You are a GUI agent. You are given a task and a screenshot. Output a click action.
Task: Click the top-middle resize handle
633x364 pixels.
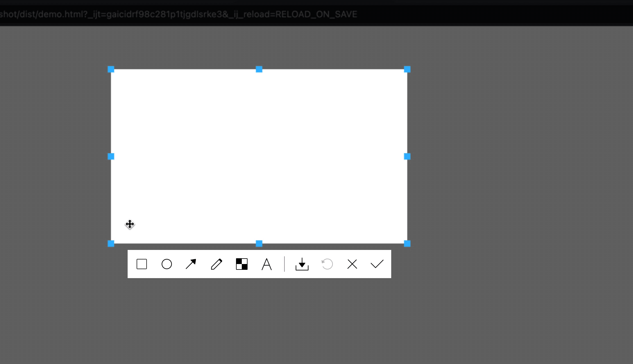(x=259, y=69)
